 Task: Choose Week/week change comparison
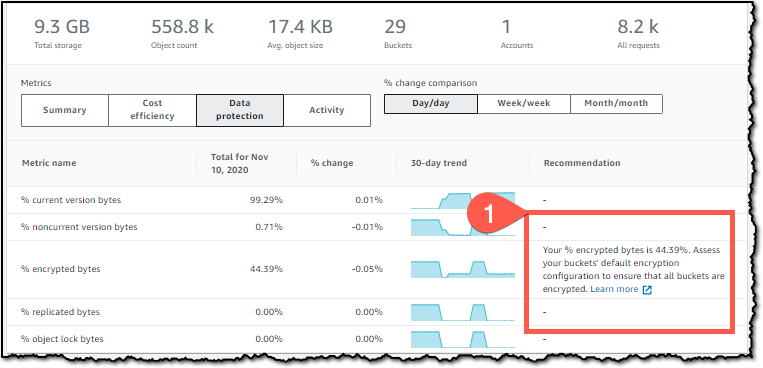tap(524, 104)
